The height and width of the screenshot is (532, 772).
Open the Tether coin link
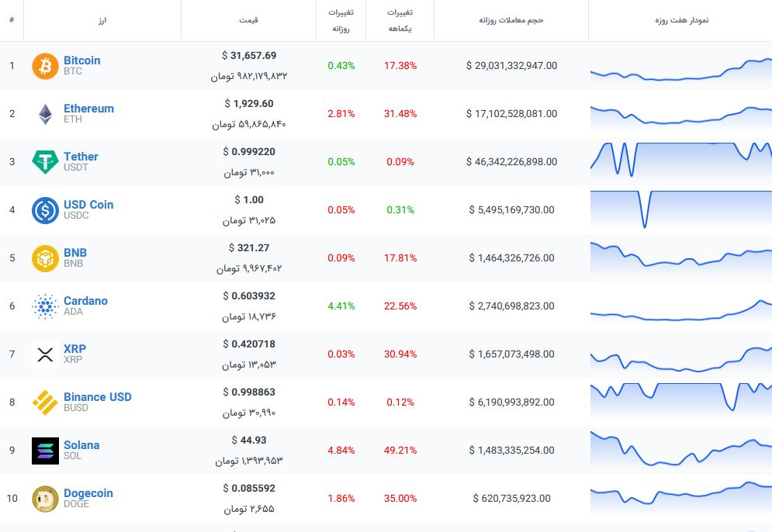81,157
